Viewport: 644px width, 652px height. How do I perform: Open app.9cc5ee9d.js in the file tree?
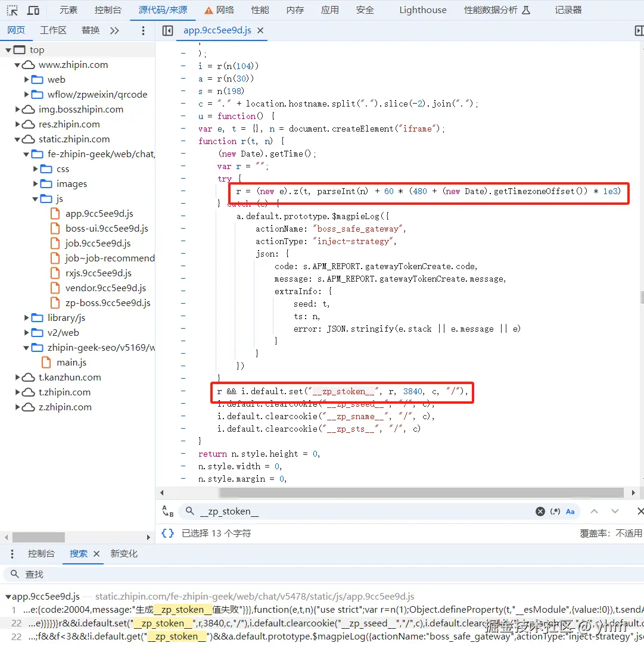[x=99, y=214]
